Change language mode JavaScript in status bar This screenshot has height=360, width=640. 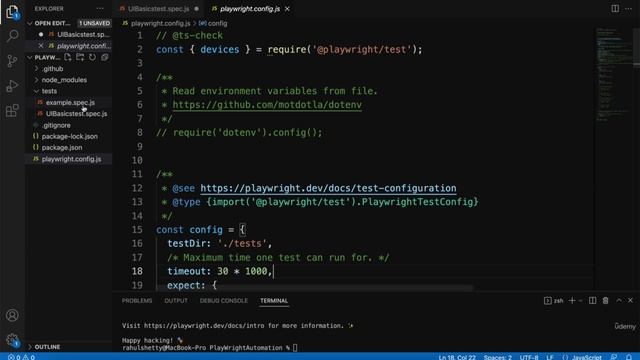tap(587, 357)
